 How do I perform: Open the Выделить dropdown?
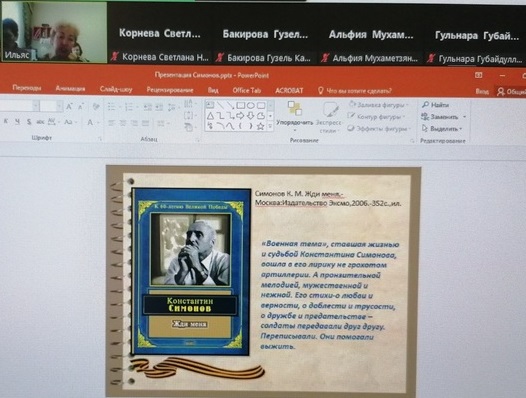pos(442,129)
